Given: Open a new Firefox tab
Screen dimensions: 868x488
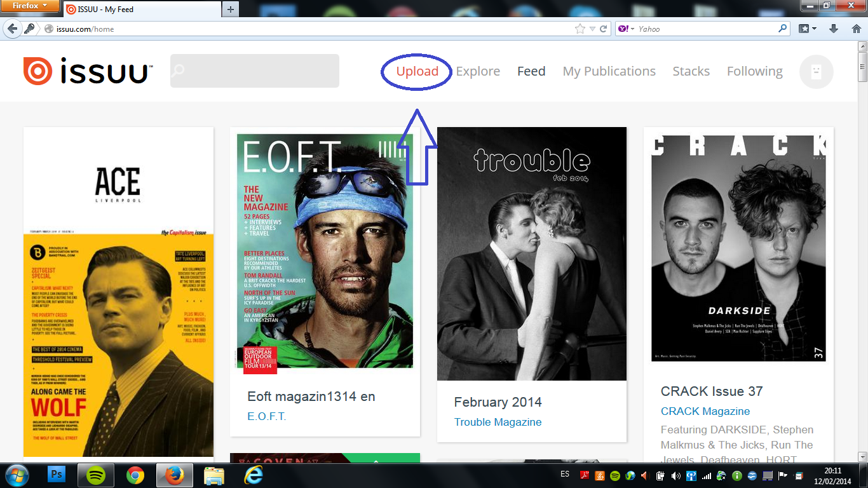Looking at the screenshot, I should point(231,9).
